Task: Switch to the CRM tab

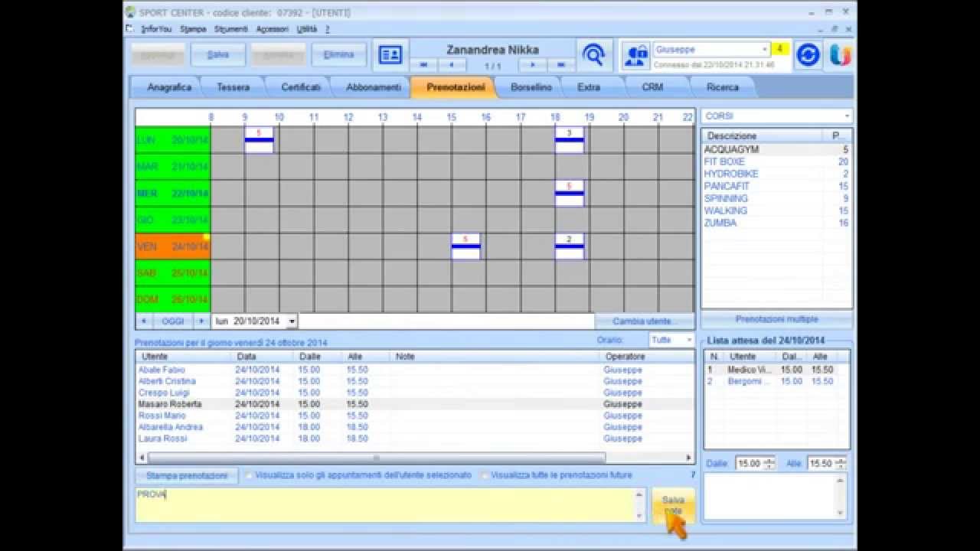Action: point(652,87)
